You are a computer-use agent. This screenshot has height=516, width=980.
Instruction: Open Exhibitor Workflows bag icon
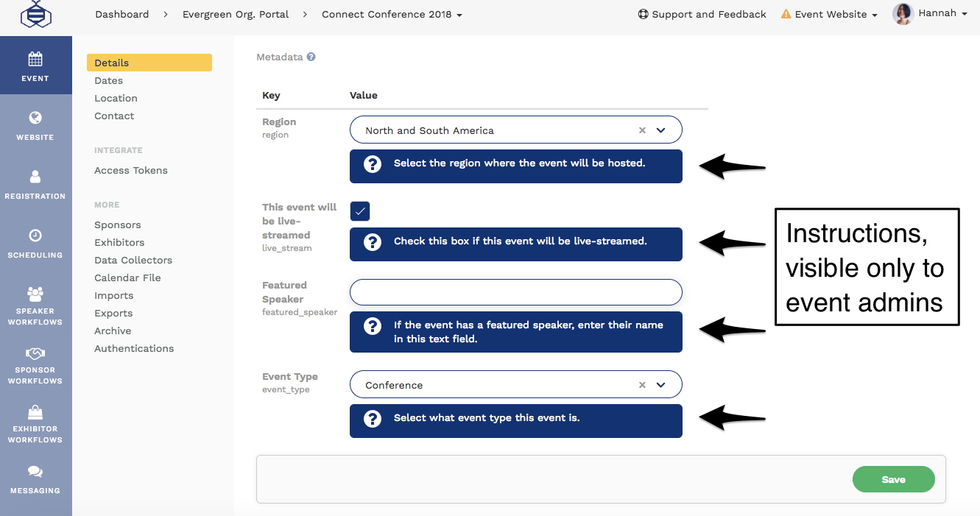(35, 412)
